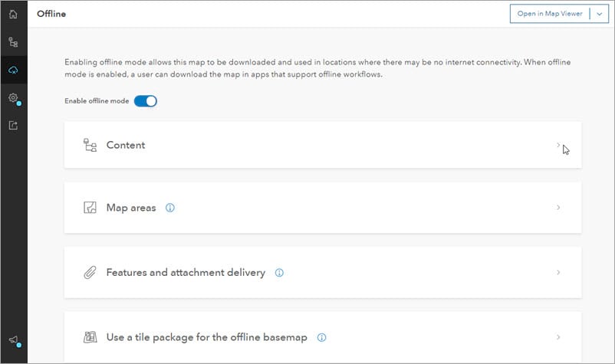Click the Share icon in the sidebar
615x364 pixels.
[13, 126]
